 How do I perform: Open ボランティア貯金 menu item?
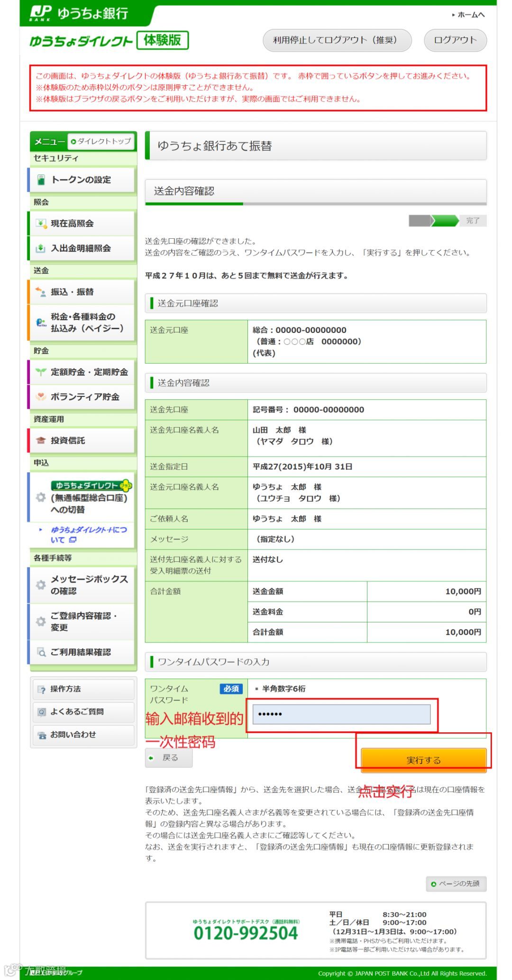[x=82, y=396]
